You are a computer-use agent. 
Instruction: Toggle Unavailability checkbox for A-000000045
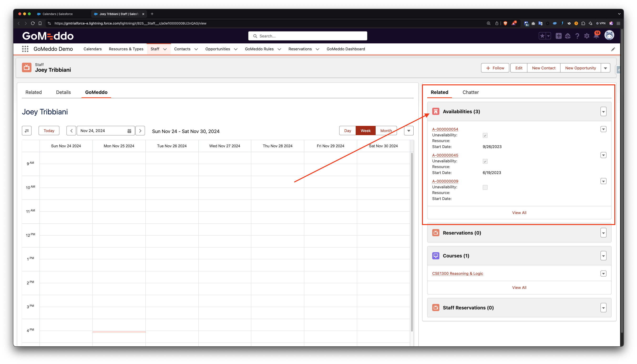point(485,162)
